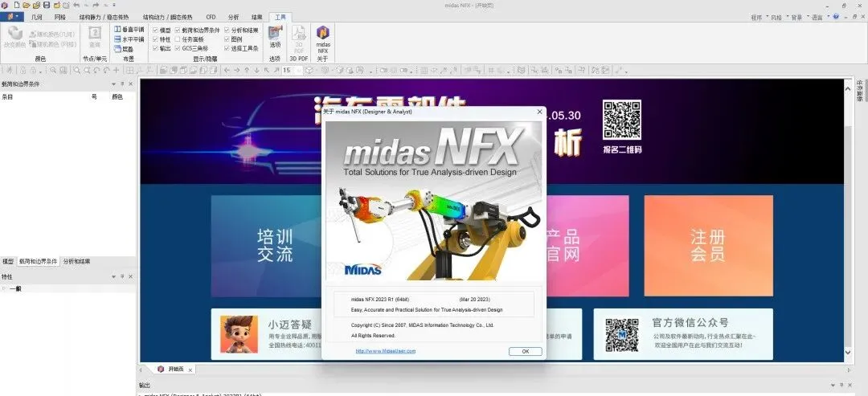Open the 程序 dropdown at top right
The image size is (868, 396).
coord(759,17)
